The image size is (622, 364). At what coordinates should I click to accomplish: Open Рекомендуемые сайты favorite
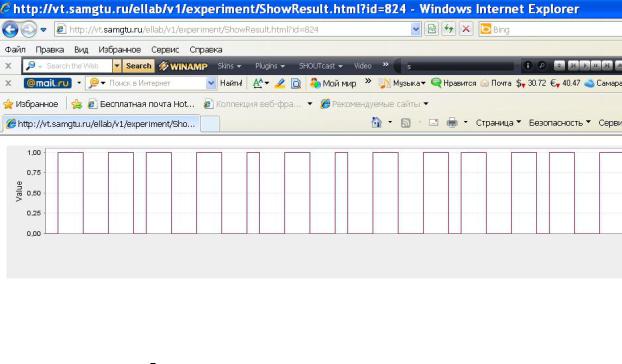[374, 104]
